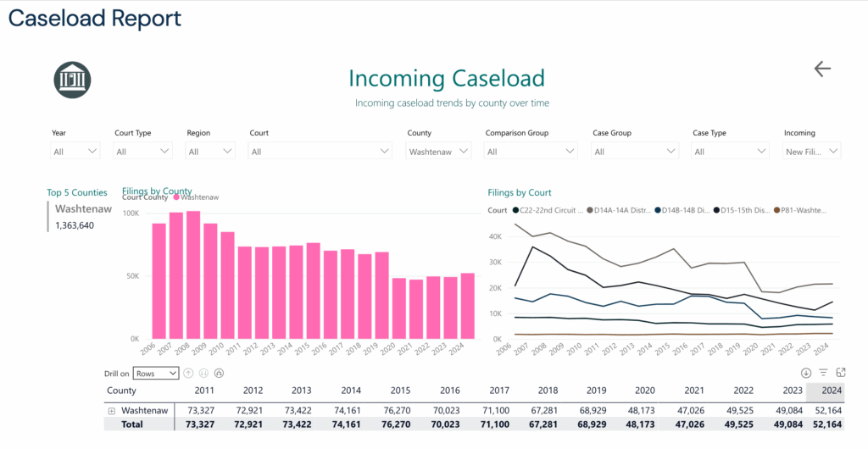Open the County dropdown showing Washtenaw
The width and height of the screenshot is (868, 449).
(437, 152)
